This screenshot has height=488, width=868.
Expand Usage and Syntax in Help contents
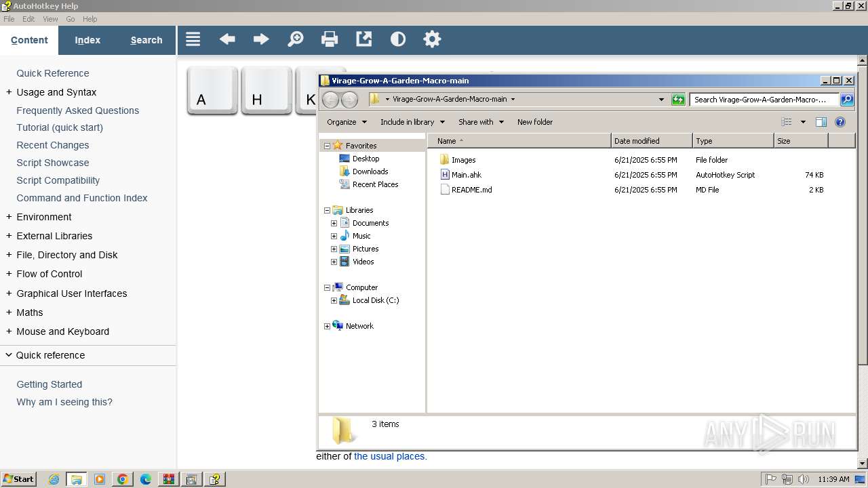pos(9,92)
